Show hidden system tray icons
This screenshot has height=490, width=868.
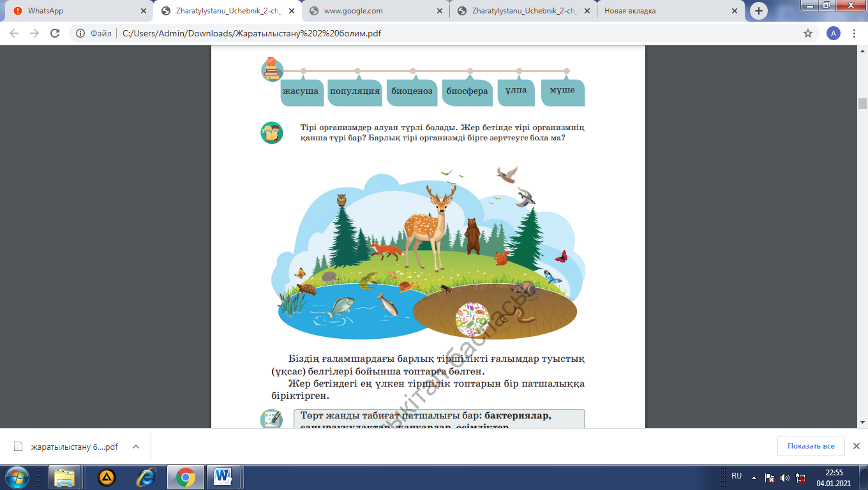754,477
